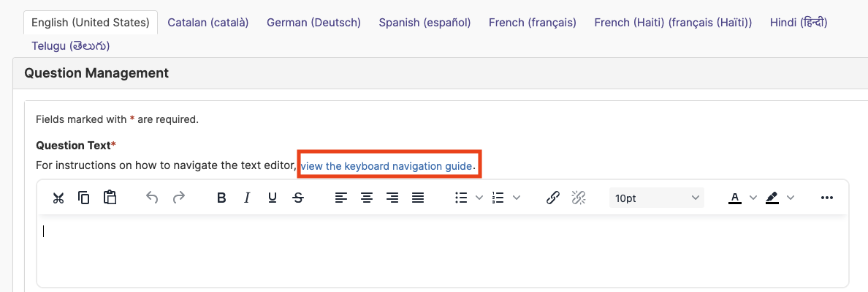Insert a link with chain icon
This screenshot has width=868, height=292.
(552, 198)
